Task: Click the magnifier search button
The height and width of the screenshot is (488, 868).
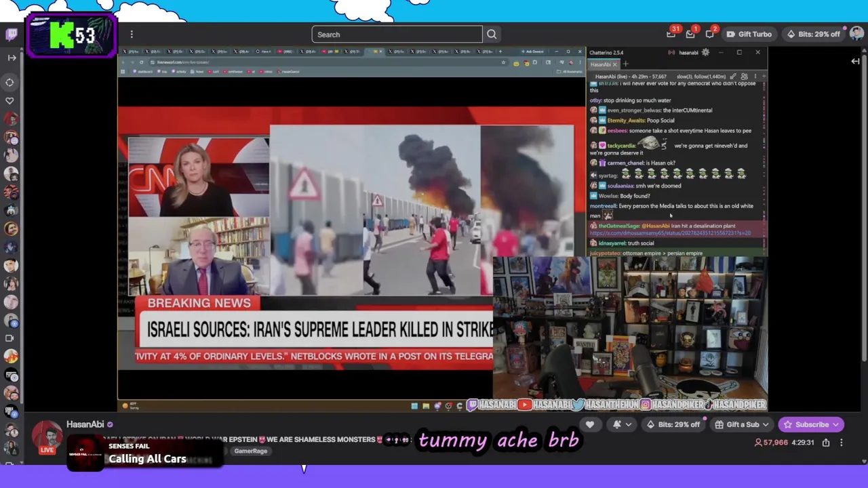Action: point(492,35)
